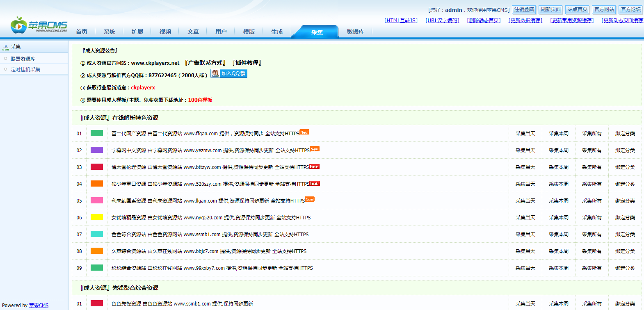
Task: Open the 富二代国产资源 resource link
Action: pyautogui.click(x=206, y=133)
